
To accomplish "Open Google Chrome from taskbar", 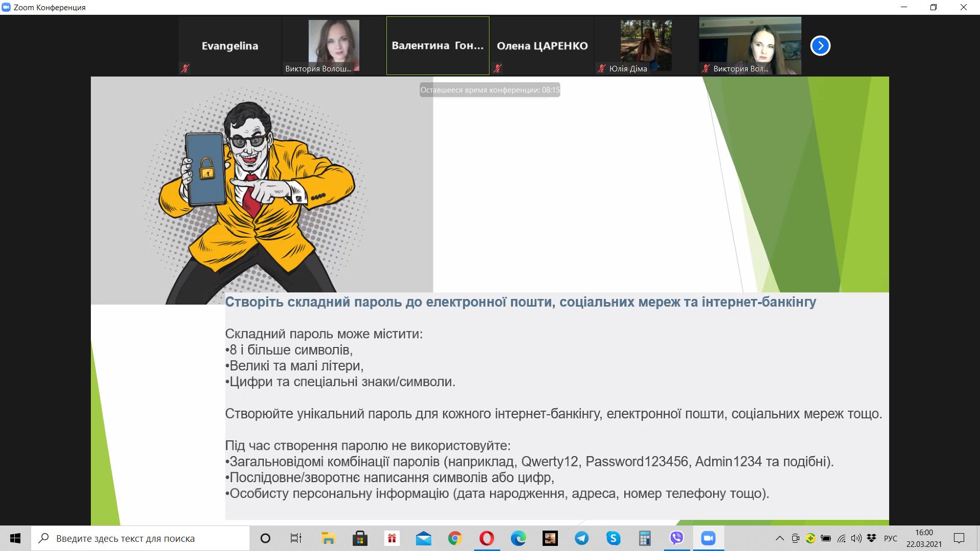I will (455, 538).
